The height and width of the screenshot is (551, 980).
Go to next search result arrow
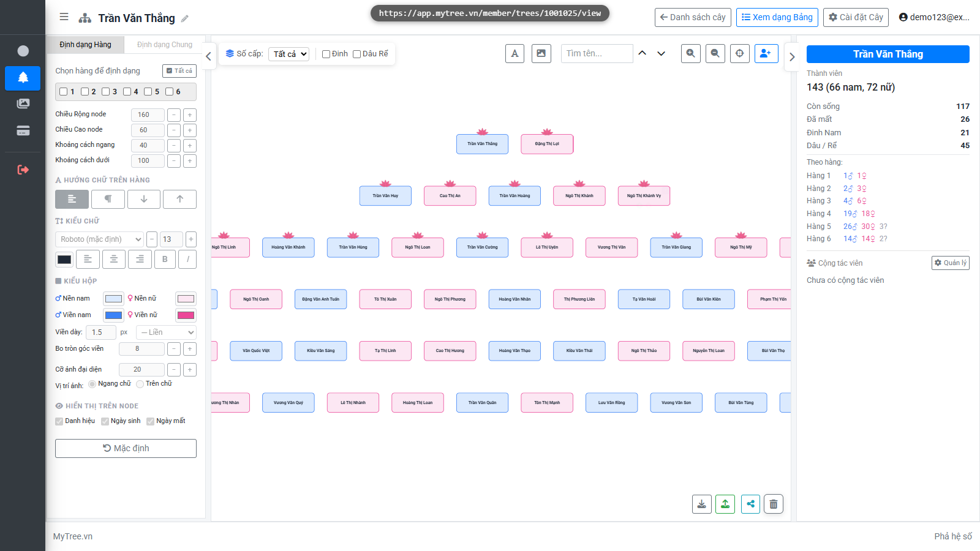pos(661,53)
